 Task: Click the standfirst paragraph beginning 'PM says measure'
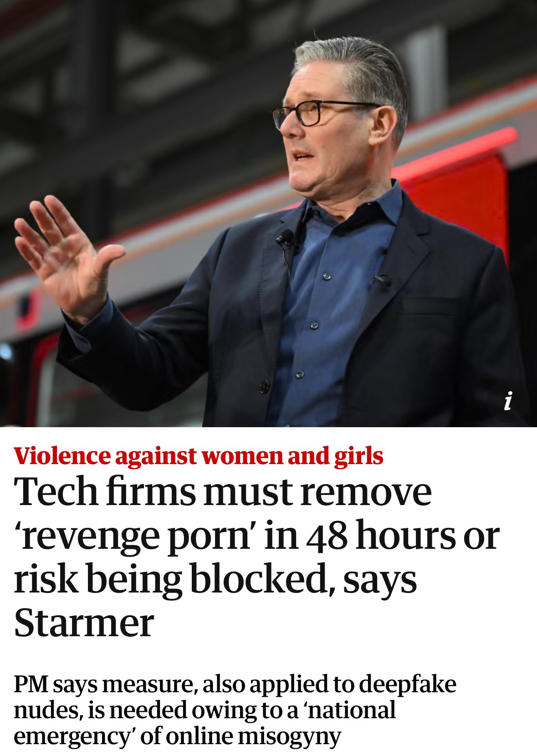point(235,710)
